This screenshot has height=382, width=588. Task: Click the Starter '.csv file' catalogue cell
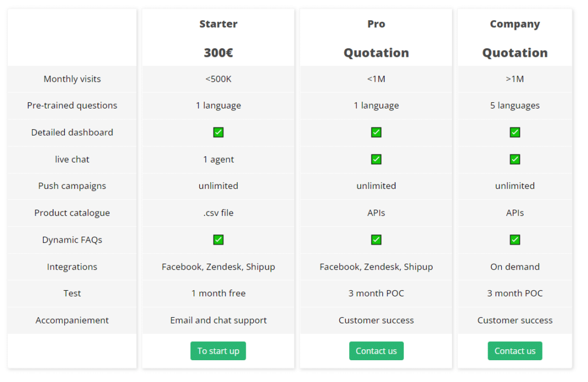point(218,213)
